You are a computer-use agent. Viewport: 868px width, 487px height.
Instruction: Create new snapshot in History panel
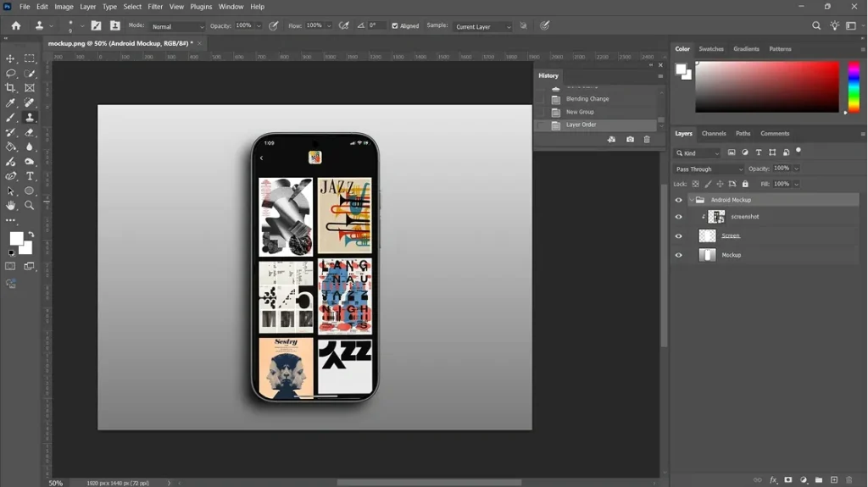[630, 140]
